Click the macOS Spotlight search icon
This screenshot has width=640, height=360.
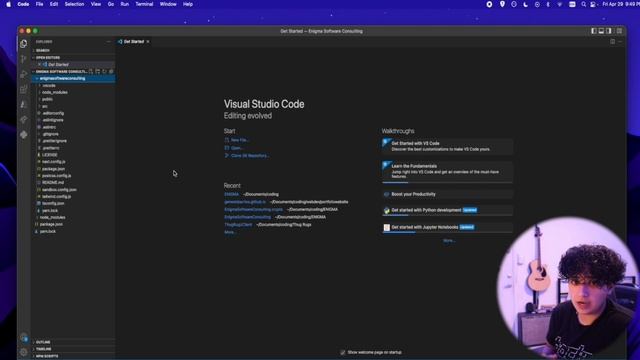click(584, 4)
